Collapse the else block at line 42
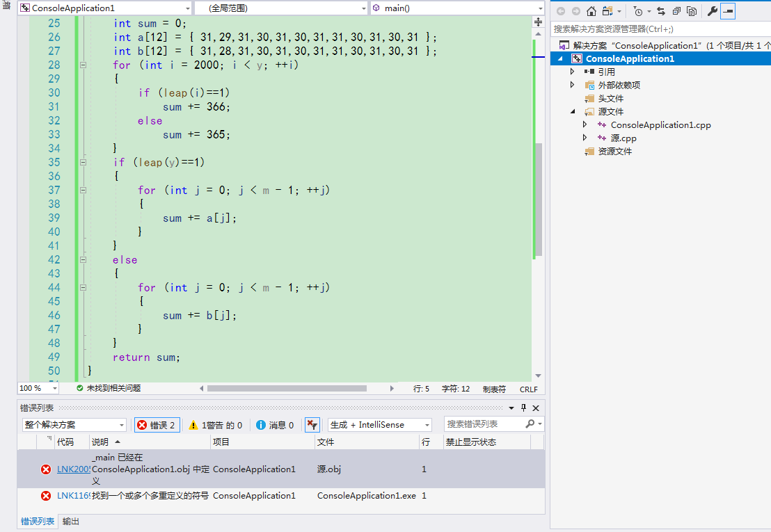Image resolution: width=771 pixels, height=532 pixels. coord(83,260)
